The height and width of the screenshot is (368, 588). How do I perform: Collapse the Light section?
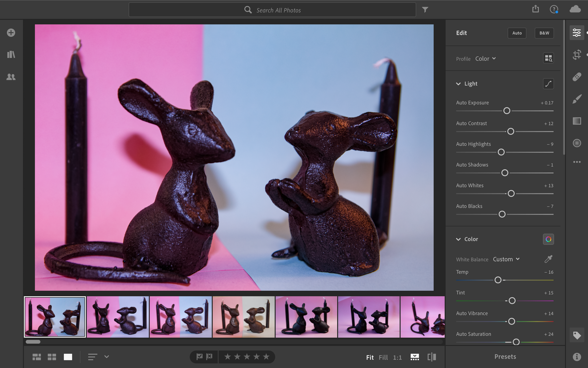(x=458, y=84)
